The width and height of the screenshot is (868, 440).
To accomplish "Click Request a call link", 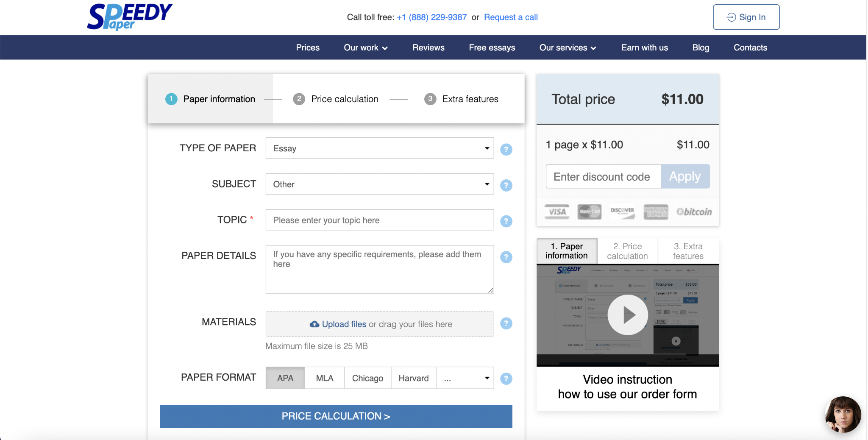I will click(511, 17).
